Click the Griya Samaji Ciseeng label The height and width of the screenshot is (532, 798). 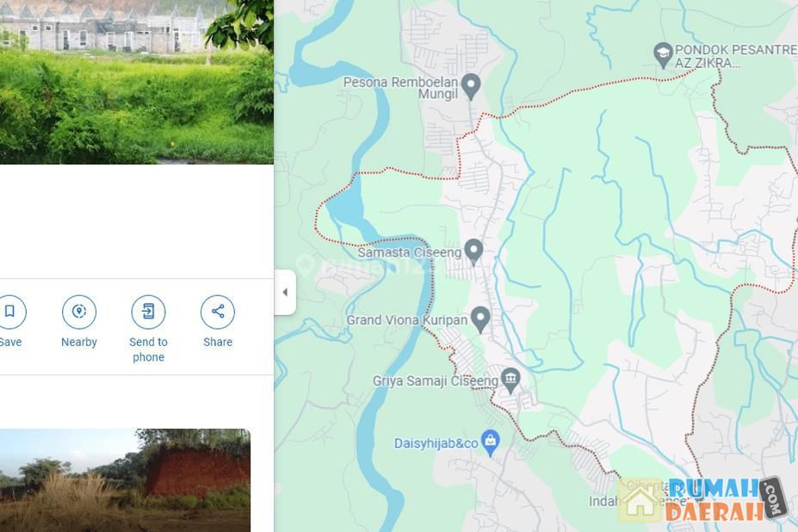(436, 380)
